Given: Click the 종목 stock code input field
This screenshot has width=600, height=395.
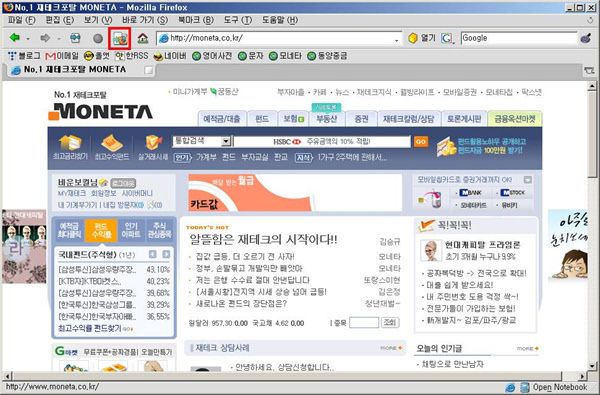Looking at the screenshot, I should tap(364, 322).
